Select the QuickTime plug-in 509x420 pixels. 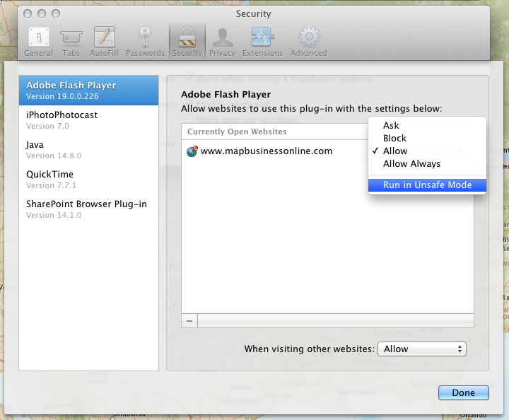[x=88, y=180]
